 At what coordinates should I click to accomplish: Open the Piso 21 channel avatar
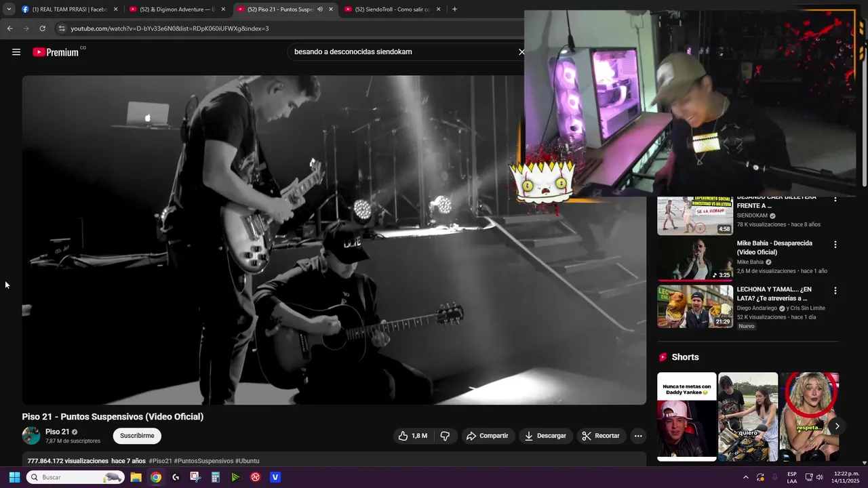(31, 435)
